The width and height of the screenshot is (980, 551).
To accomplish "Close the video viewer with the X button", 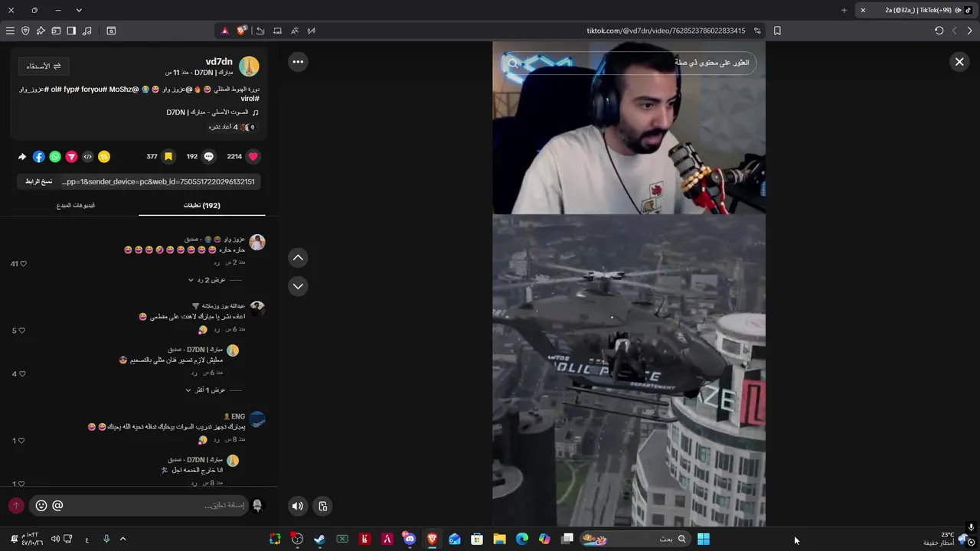I will (x=959, y=62).
